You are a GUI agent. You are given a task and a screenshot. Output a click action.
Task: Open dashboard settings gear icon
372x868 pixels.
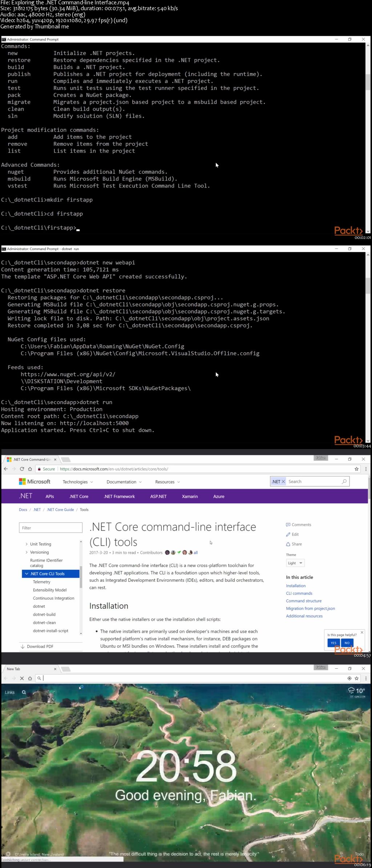point(8,854)
